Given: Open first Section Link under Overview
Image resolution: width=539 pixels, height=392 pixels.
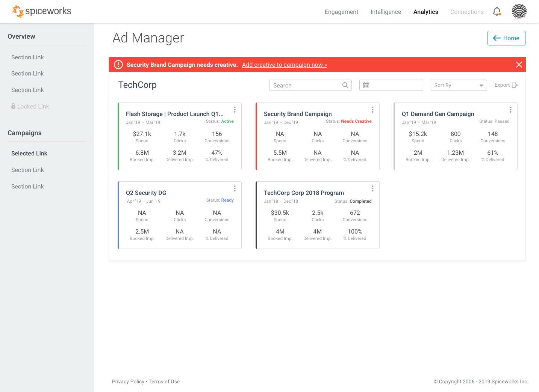Looking at the screenshot, I should click(x=27, y=57).
